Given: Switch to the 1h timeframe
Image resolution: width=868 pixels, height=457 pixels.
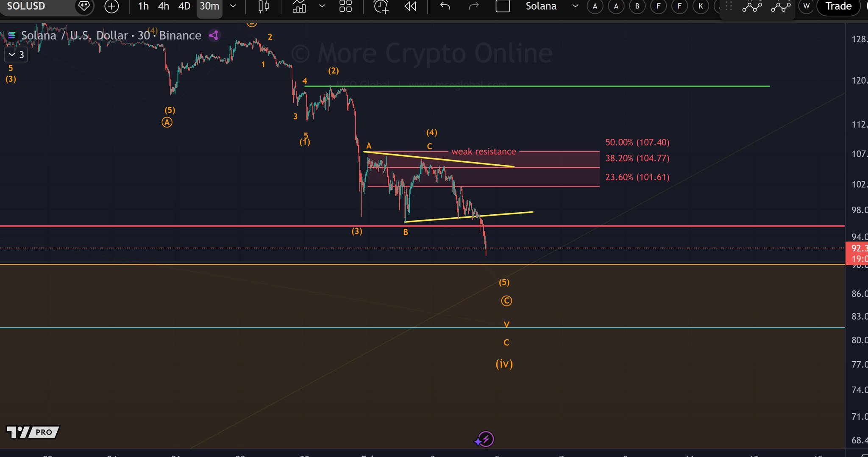Looking at the screenshot, I should click(143, 6).
